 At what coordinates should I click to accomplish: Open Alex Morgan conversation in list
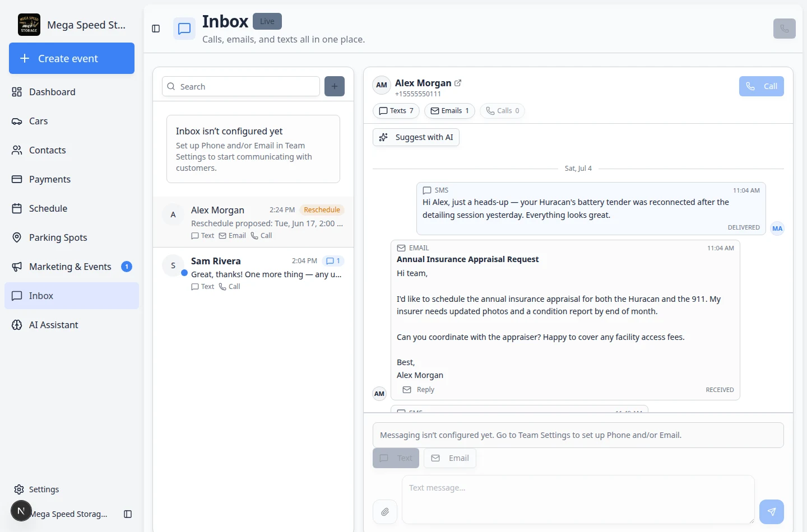pyautogui.click(x=253, y=222)
